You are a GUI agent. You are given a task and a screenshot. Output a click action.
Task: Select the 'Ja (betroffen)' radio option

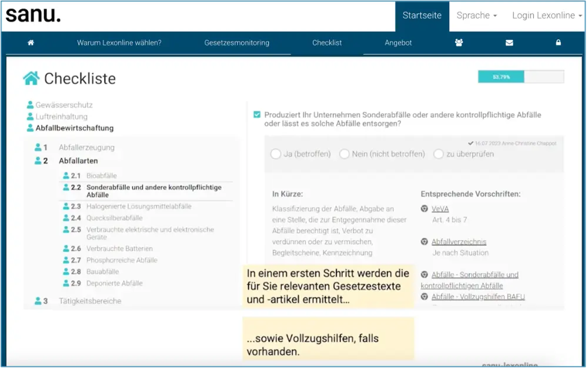(x=276, y=154)
